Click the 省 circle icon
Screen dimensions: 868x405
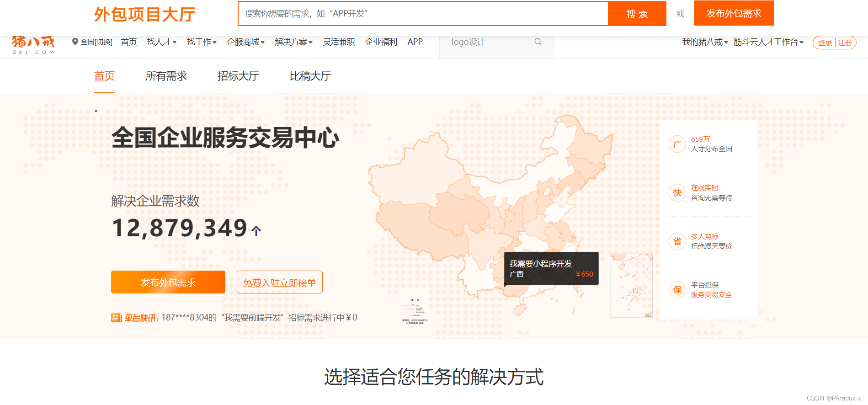pyautogui.click(x=677, y=241)
